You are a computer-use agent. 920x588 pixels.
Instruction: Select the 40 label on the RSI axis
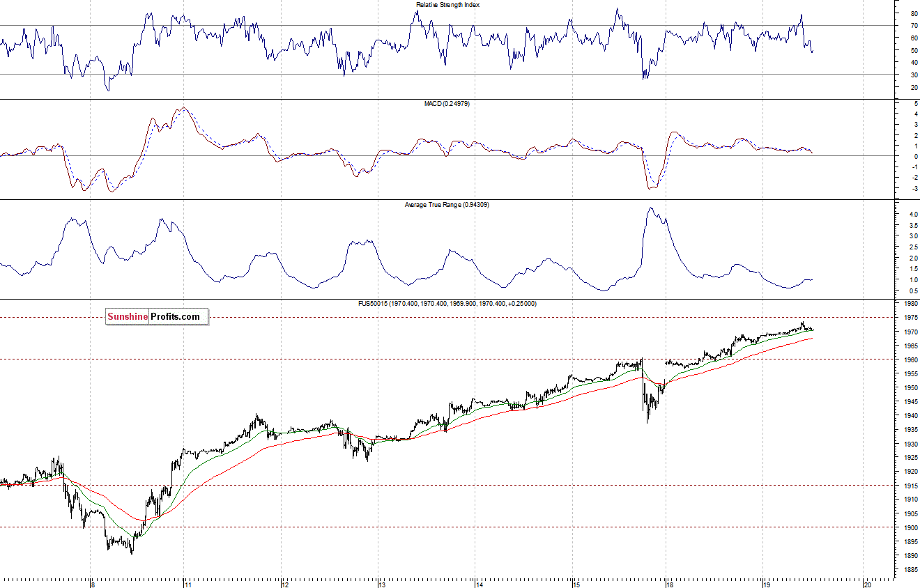tap(914, 63)
